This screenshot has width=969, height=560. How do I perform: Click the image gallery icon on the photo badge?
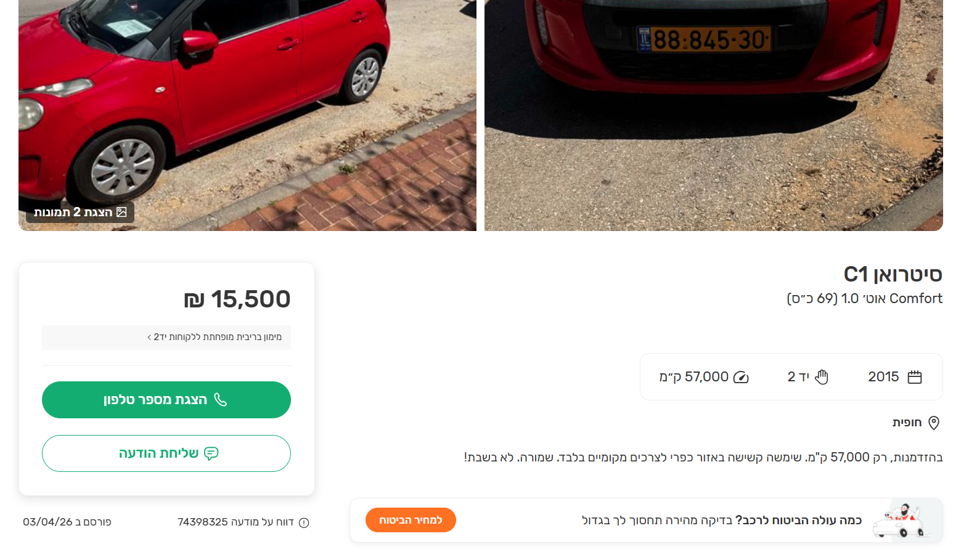pos(122,212)
